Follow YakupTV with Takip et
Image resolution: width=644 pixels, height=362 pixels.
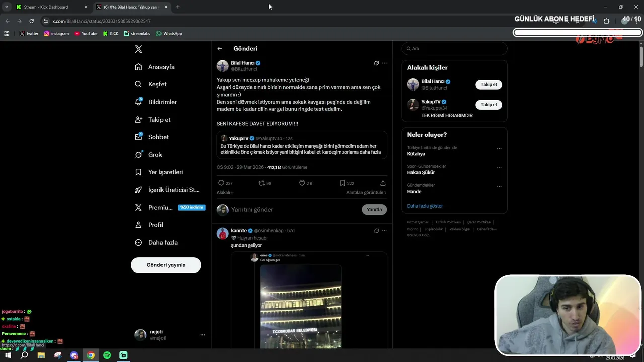[x=489, y=105]
